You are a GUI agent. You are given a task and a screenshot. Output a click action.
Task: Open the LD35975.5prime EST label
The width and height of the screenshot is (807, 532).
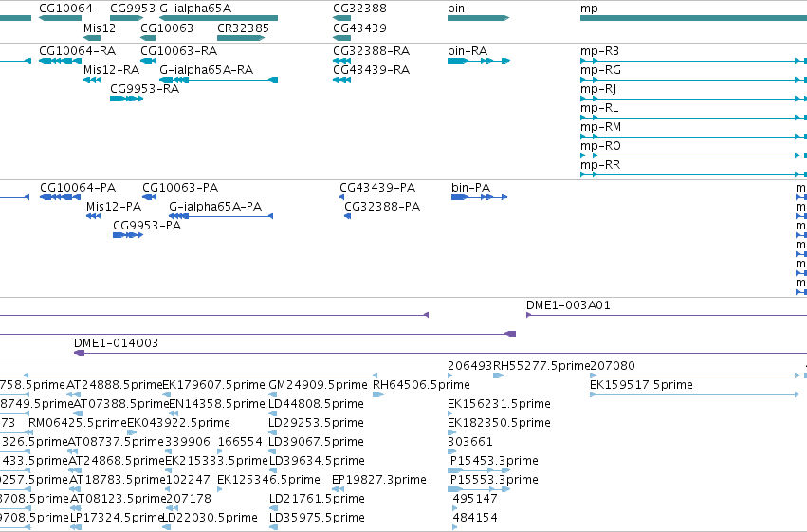click(317, 518)
